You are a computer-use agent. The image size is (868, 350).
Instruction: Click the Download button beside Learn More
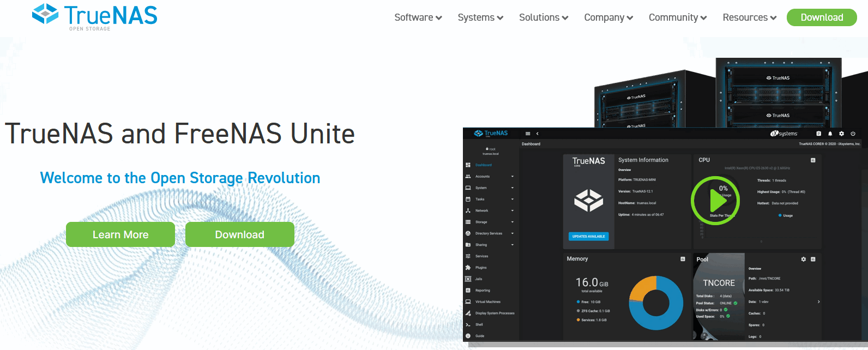click(240, 234)
